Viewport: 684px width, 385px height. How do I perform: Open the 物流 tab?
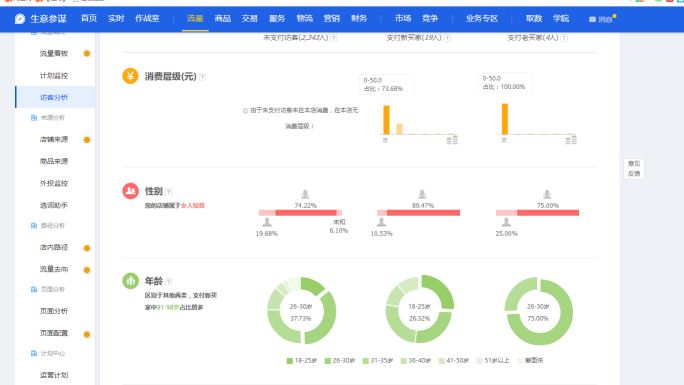(304, 18)
